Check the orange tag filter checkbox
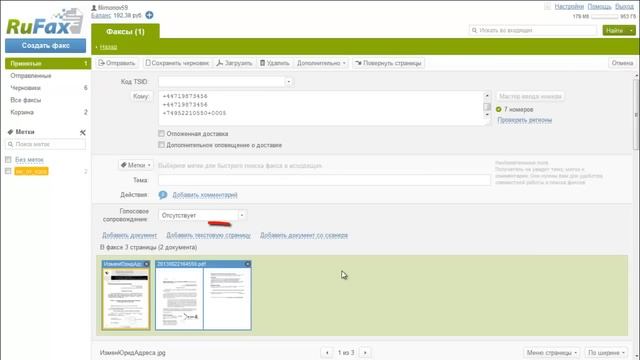 [x=8, y=171]
